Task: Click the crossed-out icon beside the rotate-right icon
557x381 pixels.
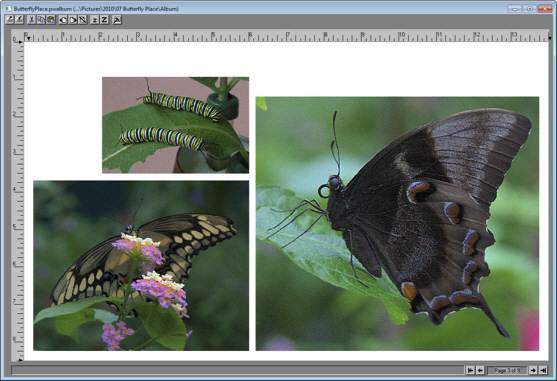Action: pyautogui.click(x=82, y=20)
